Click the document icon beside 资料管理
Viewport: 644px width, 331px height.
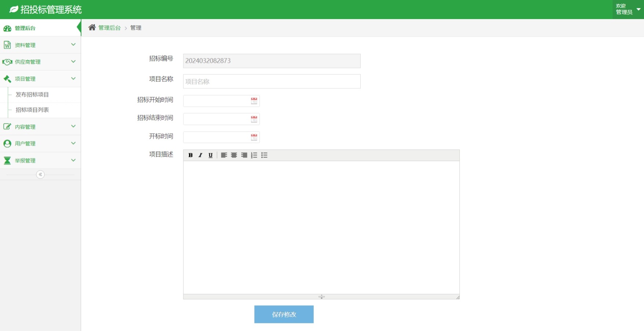click(x=7, y=45)
